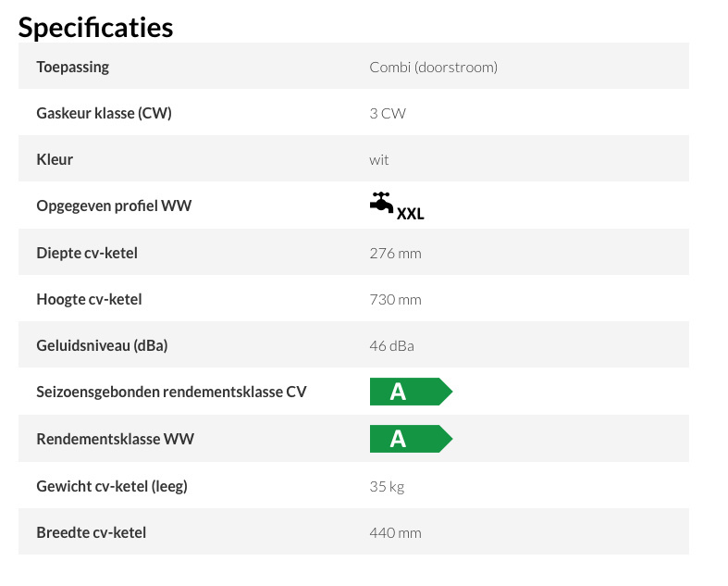Select the Opgegeven profiel WW label
This screenshot has height=586, width=728.
pyautogui.click(x=114, y=206)
